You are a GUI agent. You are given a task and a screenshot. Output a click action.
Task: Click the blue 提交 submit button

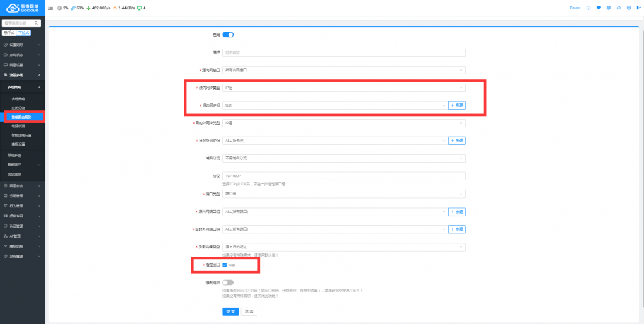point(230,311)
